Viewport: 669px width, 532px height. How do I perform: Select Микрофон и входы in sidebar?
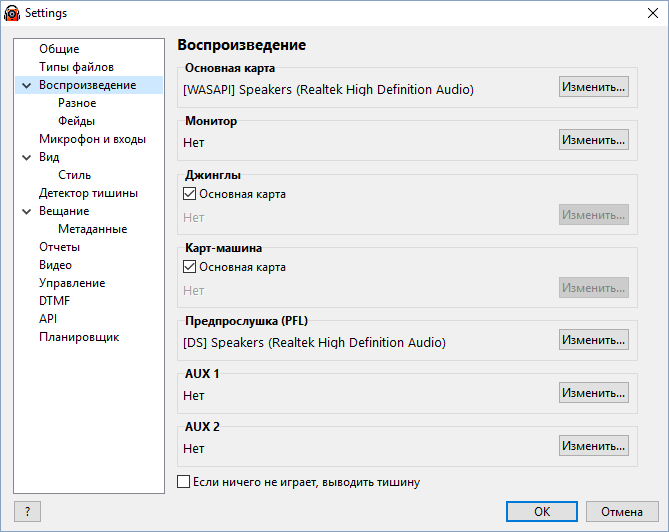(x=92, y=139)
